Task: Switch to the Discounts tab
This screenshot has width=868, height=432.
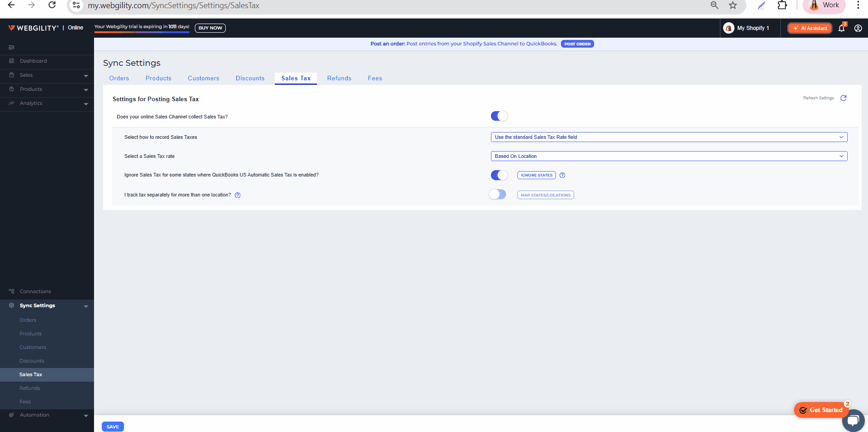Action: [x=250, y=79]
